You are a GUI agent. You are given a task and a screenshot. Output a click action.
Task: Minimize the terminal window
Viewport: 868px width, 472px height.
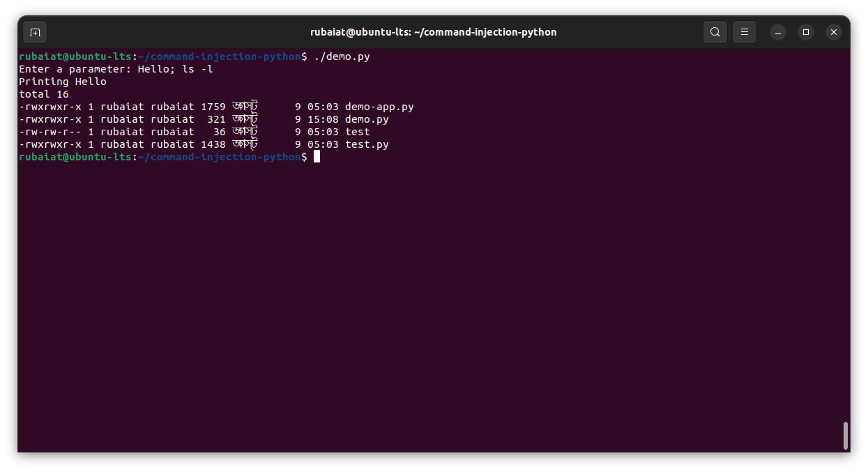click(778, 32)
